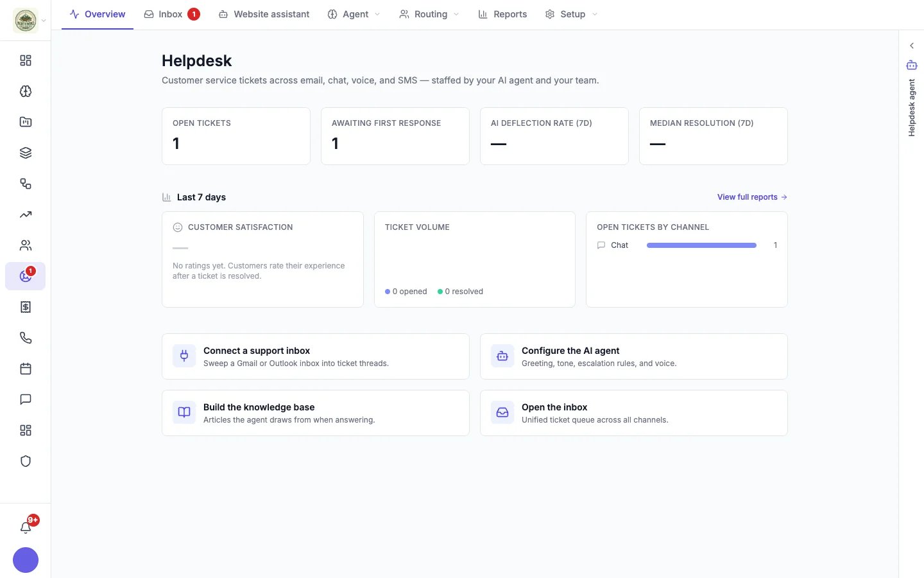Click the Median Resolution card
This screenshot has width=924, height=578.
click(714, 136)
